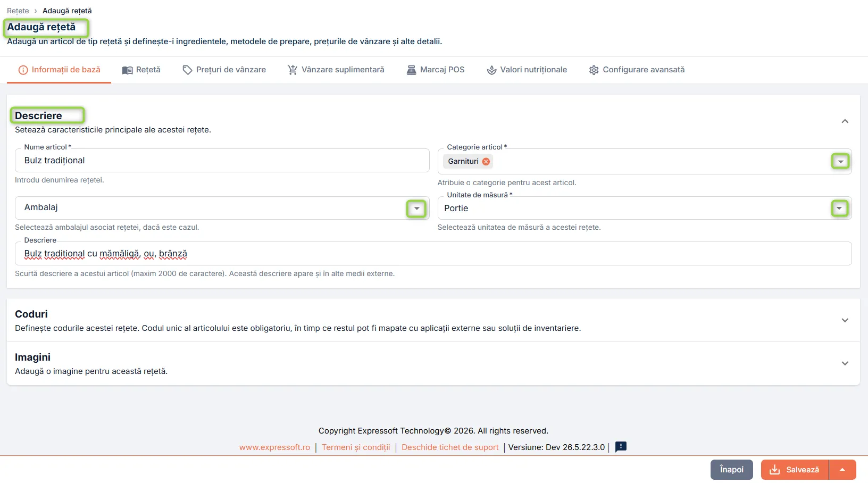
Task: Collapse the Descriere section chevron
Action: [x=845, y=121]
